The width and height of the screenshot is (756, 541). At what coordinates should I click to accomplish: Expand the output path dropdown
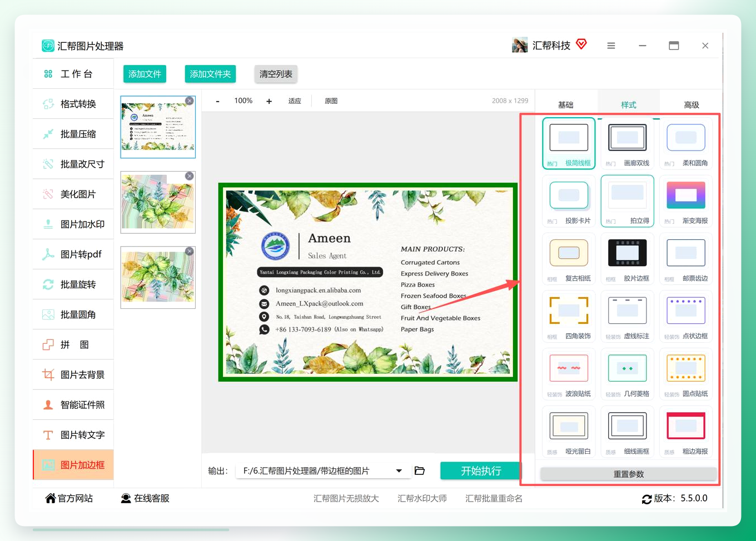point(399,471)
